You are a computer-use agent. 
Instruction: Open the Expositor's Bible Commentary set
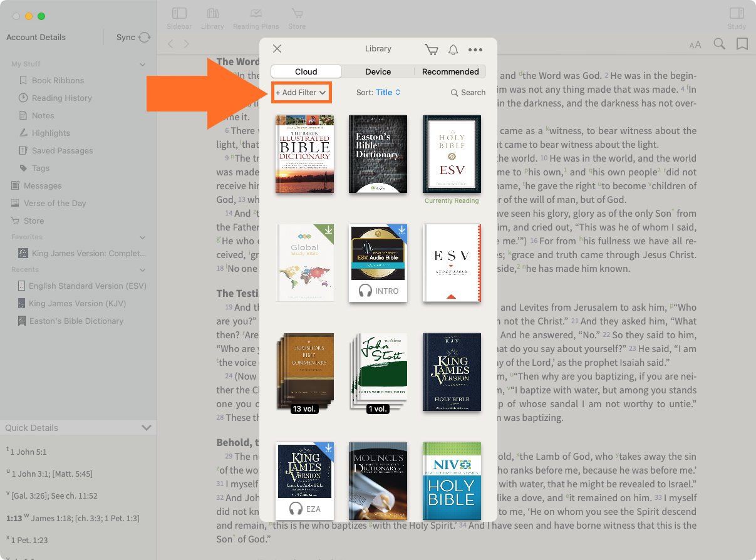click(x=304, y=372)
